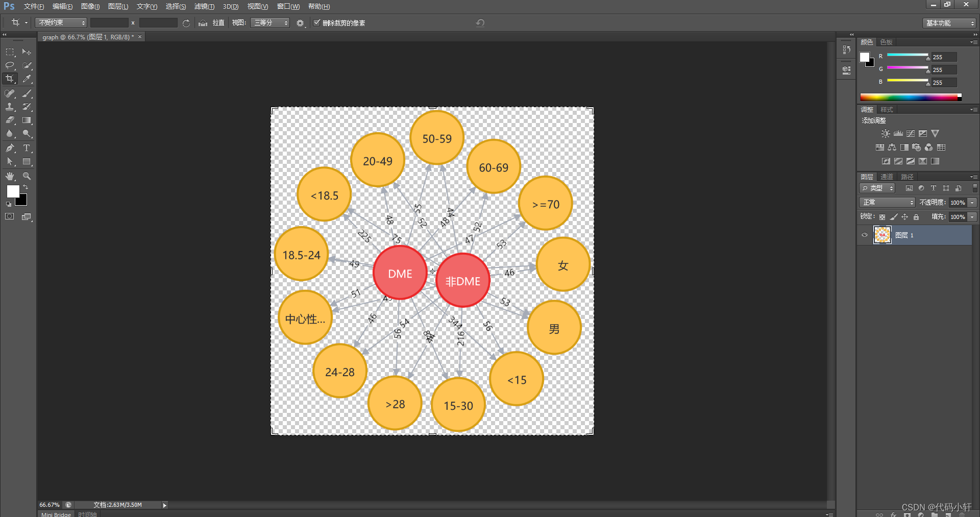Select the Eraser tool
The image size is (980, 517).
click(10, 120)
